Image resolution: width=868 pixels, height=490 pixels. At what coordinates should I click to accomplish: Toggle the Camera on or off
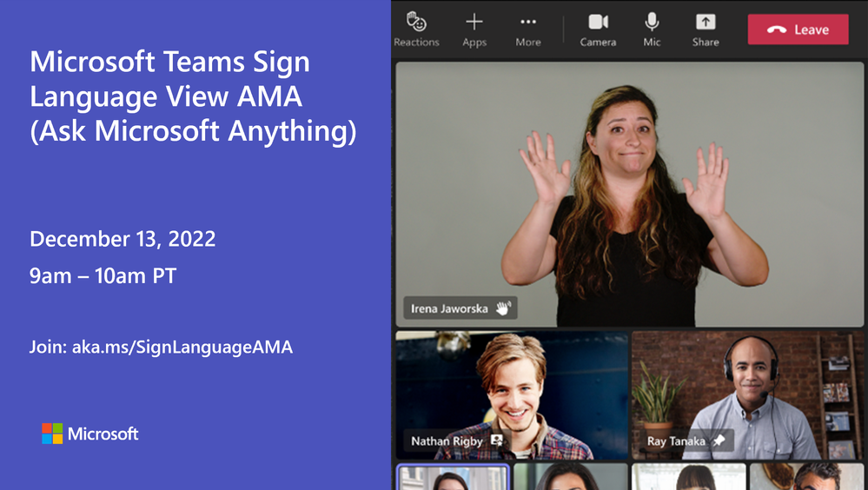click(598, 30)
